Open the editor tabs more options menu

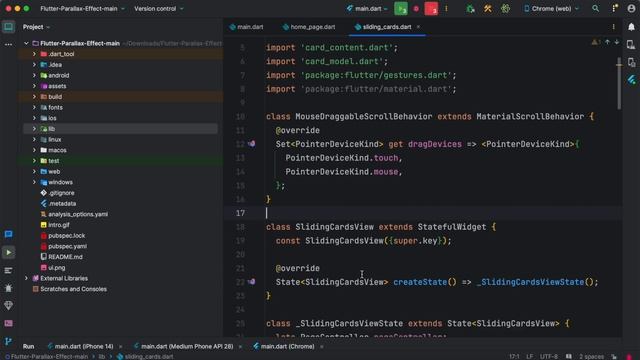tap(613, 27)
